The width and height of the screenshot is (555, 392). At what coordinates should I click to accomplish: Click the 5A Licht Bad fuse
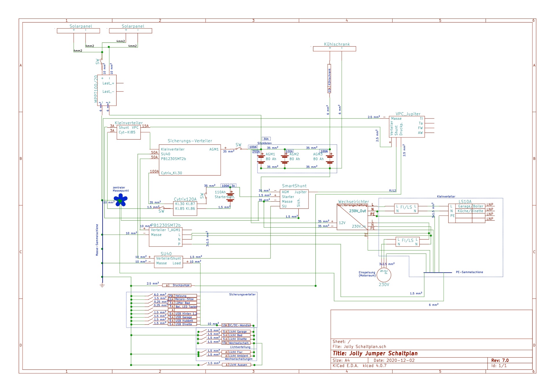pyautogui.click(x=236, y=335)
